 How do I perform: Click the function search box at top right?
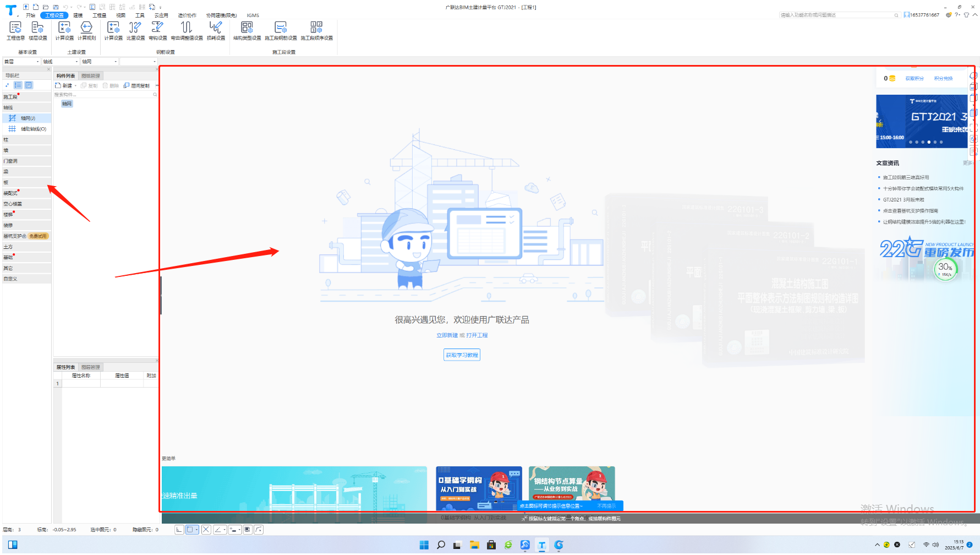tap(839, 15)
